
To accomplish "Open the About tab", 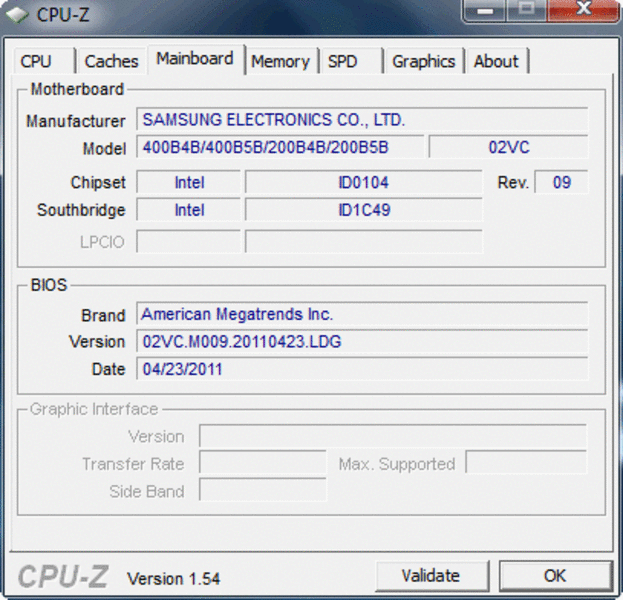I will [x=497, y=61].
